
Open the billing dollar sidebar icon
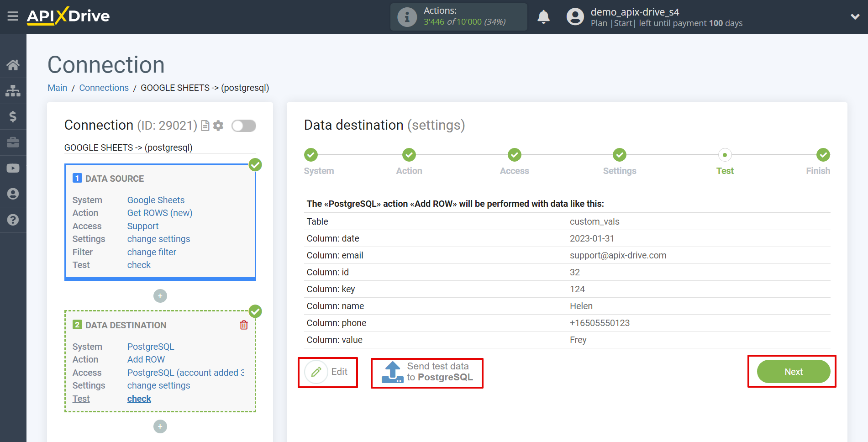tap(13, 117)
